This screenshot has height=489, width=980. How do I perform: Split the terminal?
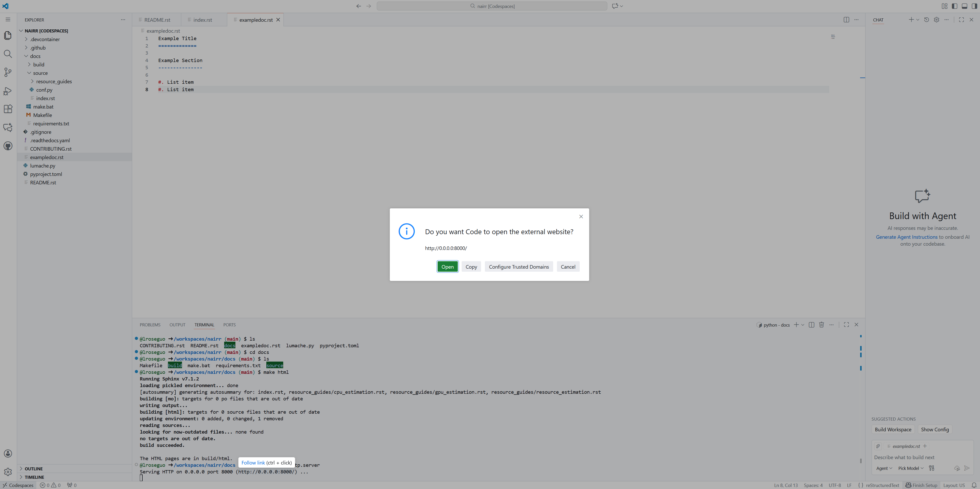tap(812, 325)
